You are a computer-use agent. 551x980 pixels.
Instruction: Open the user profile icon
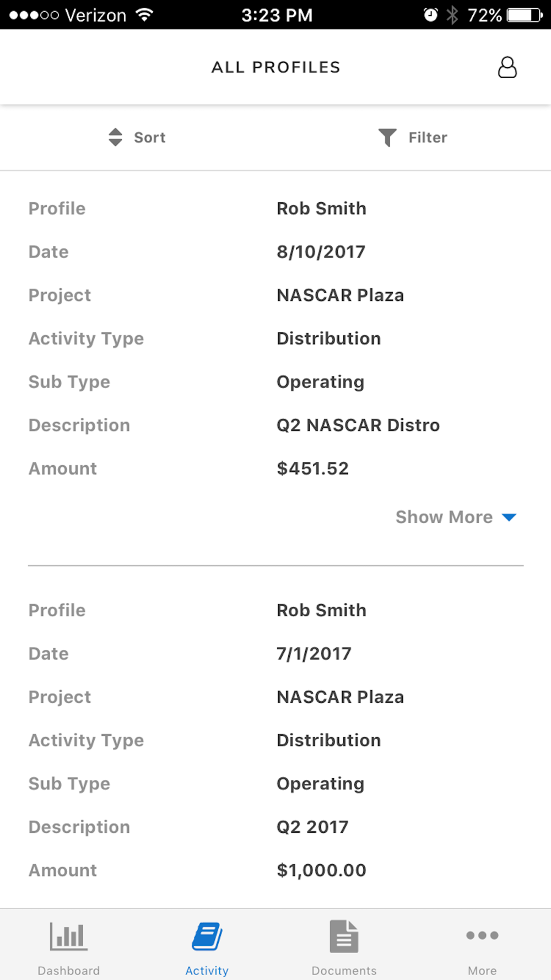[507, 67]
